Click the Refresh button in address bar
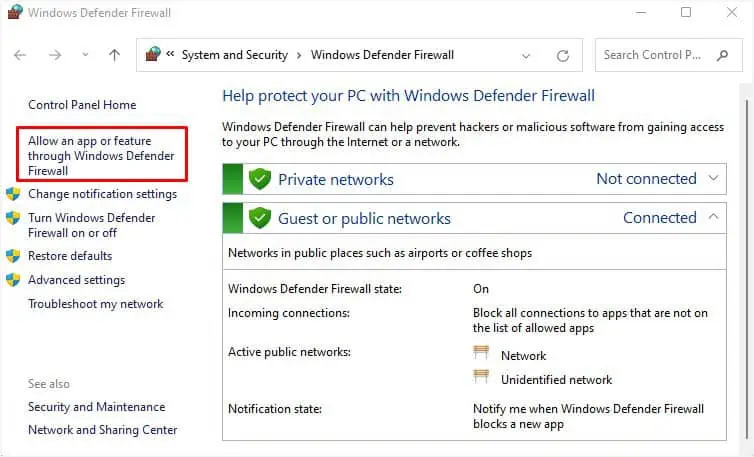 563,56
